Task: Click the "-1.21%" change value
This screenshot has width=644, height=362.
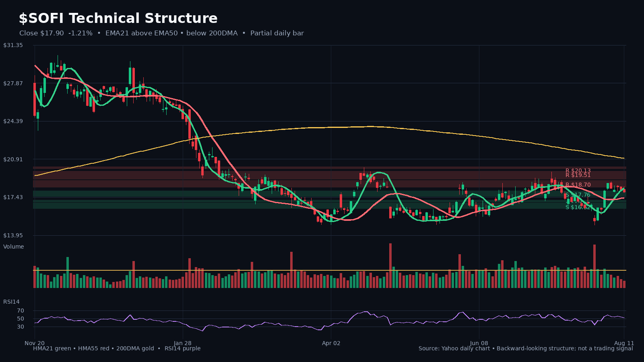Action: pyautogui.click(x=80, y=33)
